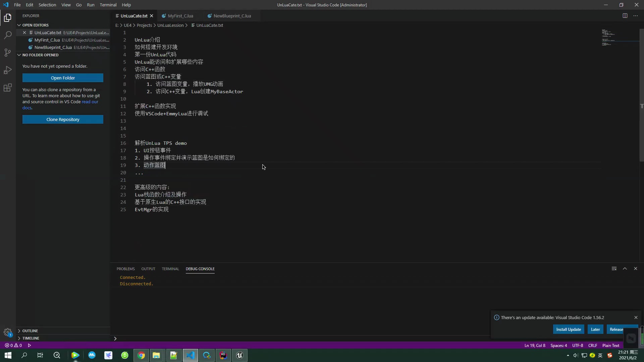Open the Run and Debug view

(7, 70)
